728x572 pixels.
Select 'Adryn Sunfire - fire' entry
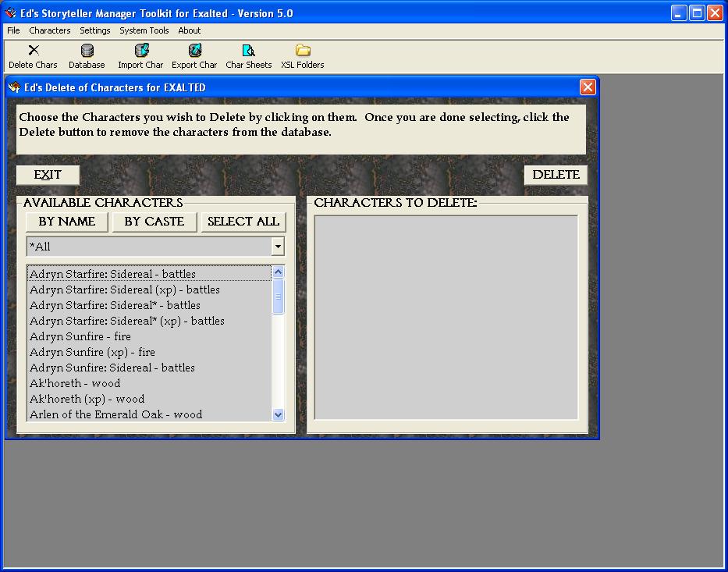[149, 336]
